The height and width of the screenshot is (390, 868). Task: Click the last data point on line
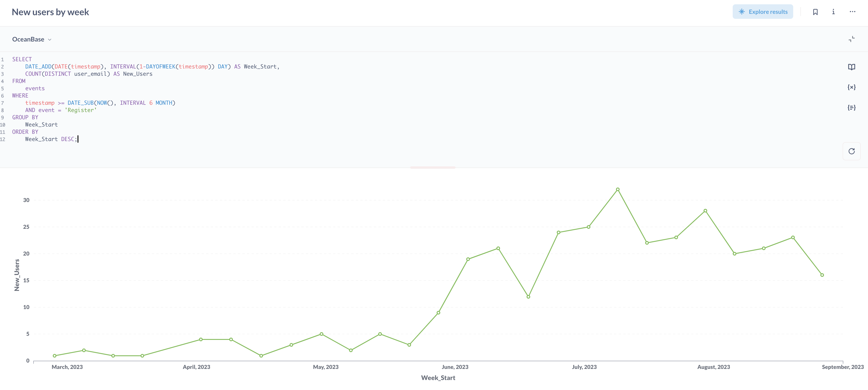coord(822,275)
